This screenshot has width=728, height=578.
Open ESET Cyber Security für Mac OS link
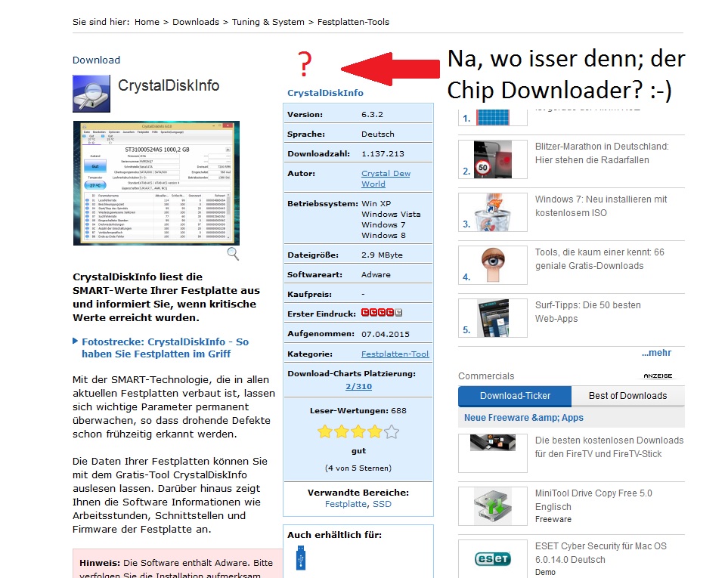pos(600,553)
